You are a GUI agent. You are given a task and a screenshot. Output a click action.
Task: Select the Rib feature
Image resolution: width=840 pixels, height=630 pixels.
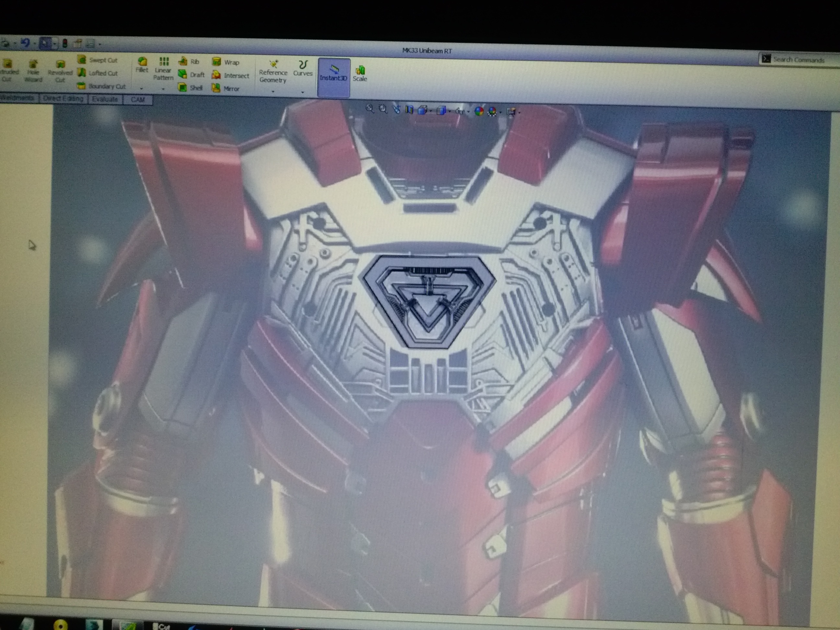pyautogui.click(x=189, y=62)
